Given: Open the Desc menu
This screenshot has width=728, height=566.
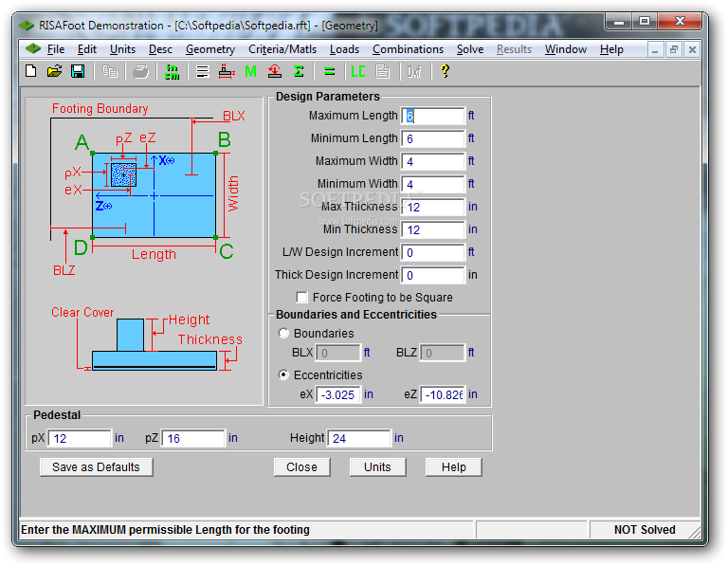Looking at the screenshot, I should click(x=160, y=49).
